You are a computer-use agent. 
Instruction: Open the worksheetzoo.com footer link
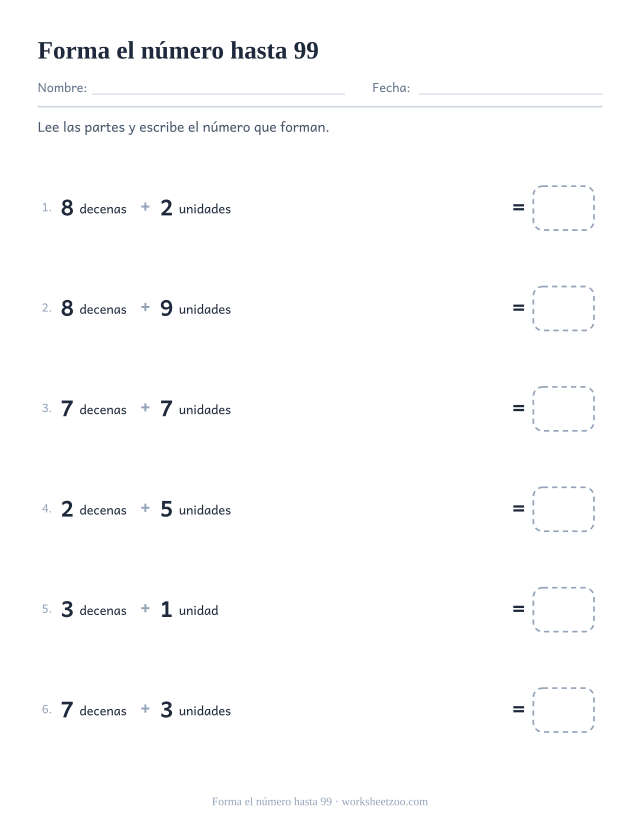coord(385,802)
